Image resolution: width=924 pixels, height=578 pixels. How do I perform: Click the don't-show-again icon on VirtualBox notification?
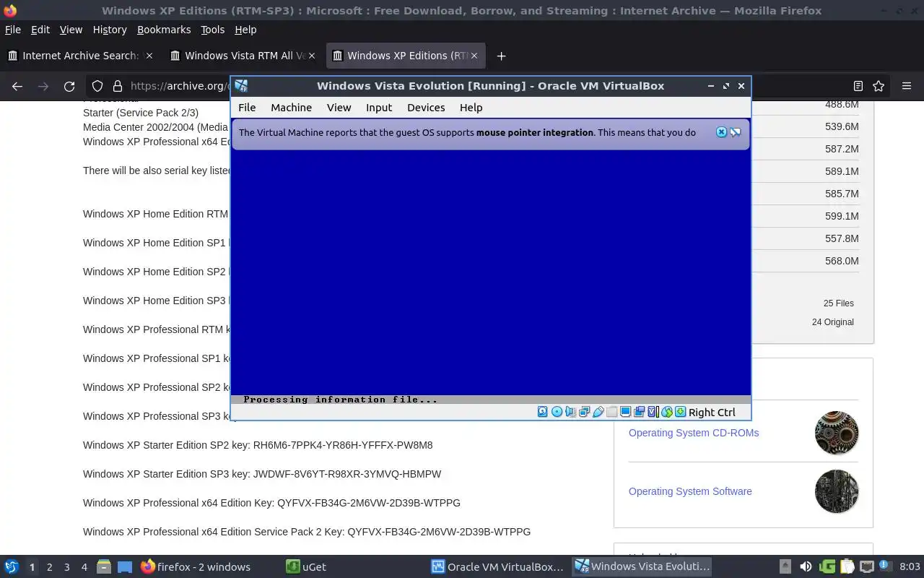(x=735, y=132)
